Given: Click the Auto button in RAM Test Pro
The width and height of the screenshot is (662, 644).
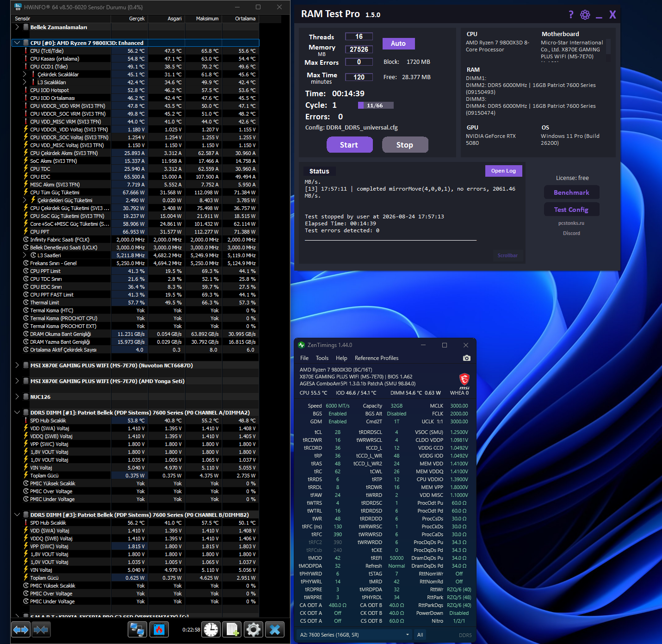Looking at the screenshot, I should tap(398, 43).
